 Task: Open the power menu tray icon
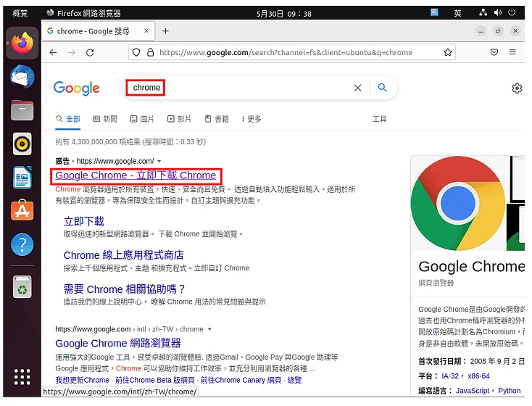click(512, 13)
